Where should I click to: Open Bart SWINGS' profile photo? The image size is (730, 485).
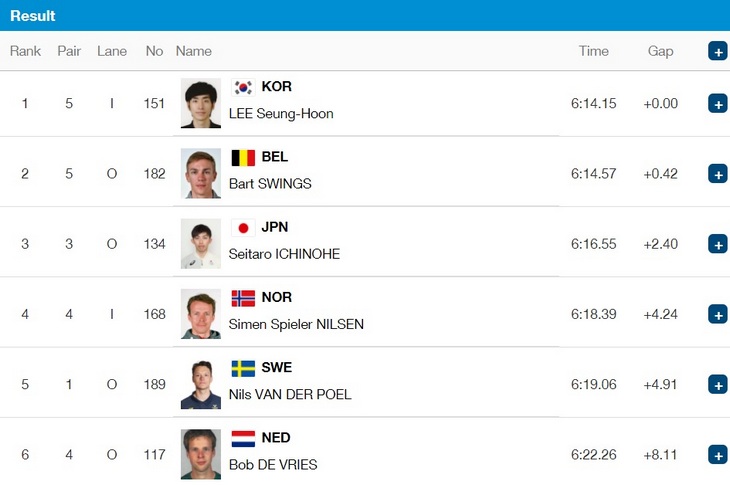pos(201,174)
